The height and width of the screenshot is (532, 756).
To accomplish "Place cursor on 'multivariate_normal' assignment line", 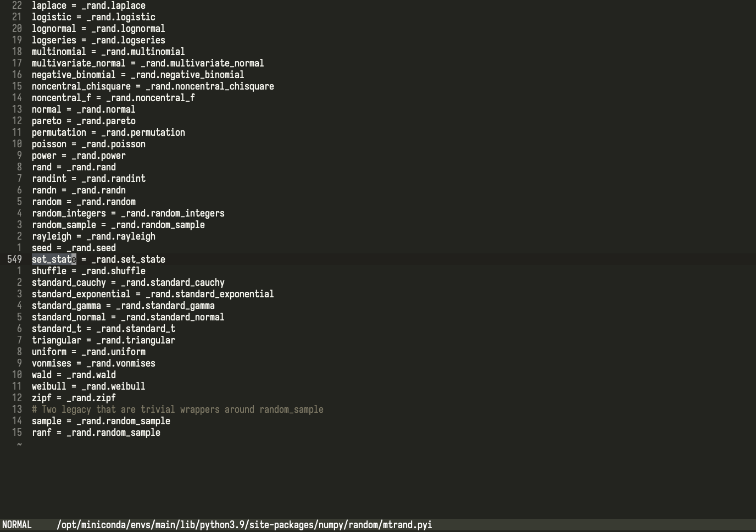I will click(x=148, y=63).
